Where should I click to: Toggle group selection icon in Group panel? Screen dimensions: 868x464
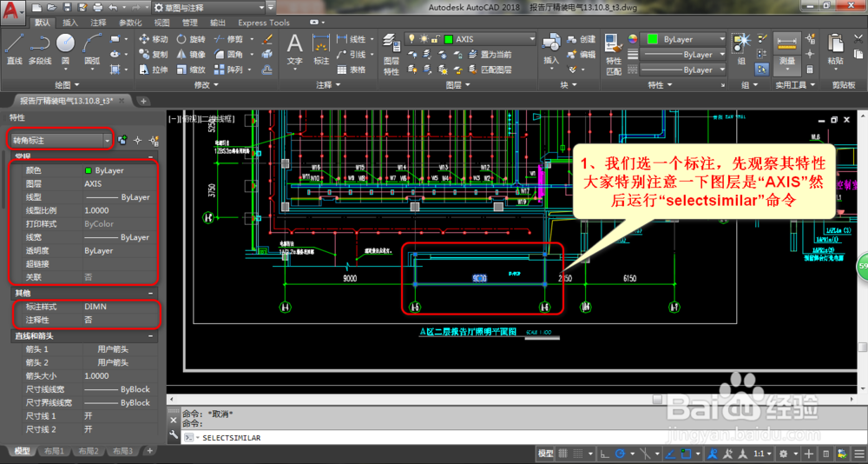tap(762, 70)
